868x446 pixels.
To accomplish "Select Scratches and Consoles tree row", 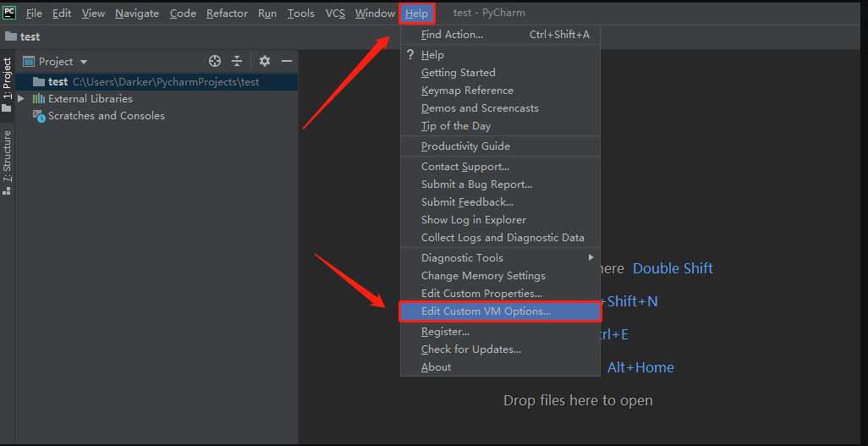I will 157,116.
